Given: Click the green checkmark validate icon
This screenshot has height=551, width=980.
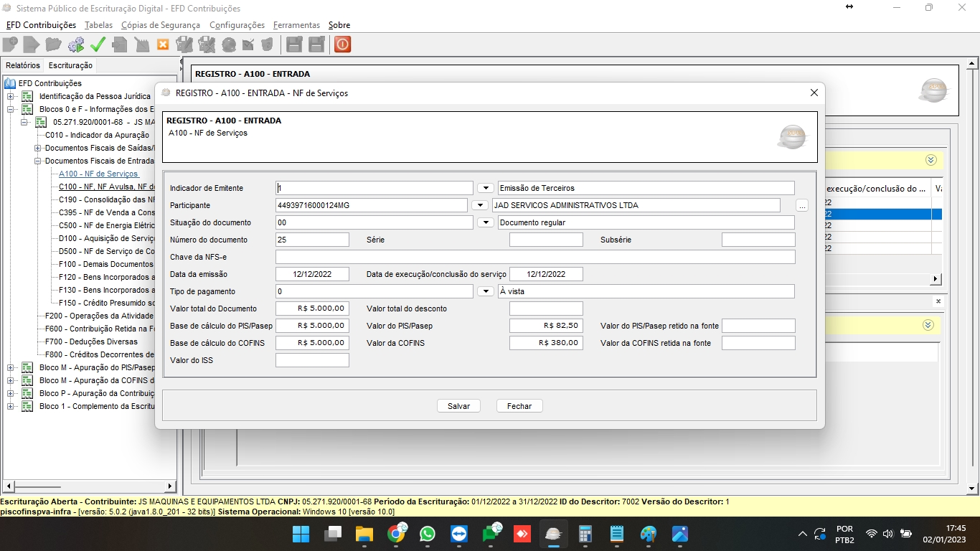Looking at the screenshot, I should (x=98, y=44).
